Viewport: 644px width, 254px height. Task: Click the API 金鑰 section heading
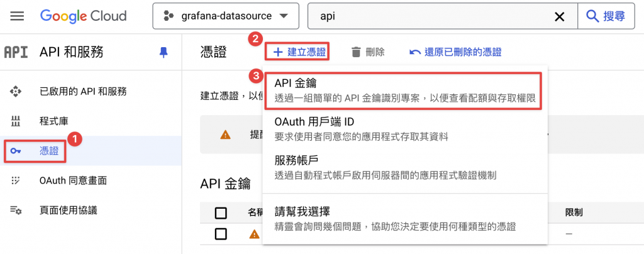click(x=225, y=184)
